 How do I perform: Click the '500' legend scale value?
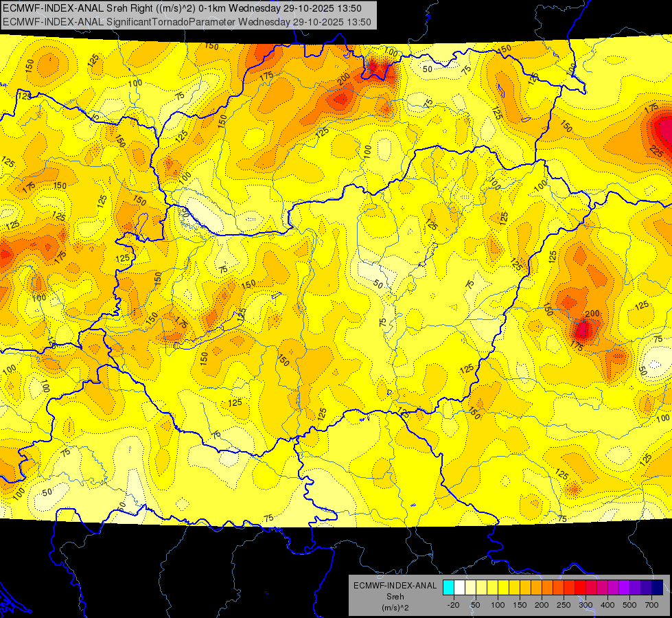point(629,605)
